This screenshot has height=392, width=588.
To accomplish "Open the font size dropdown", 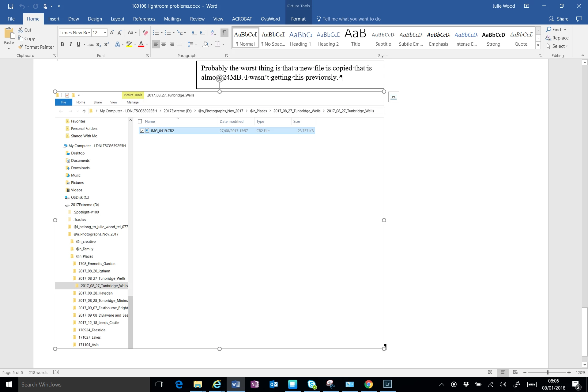I will tap(105, 33).
